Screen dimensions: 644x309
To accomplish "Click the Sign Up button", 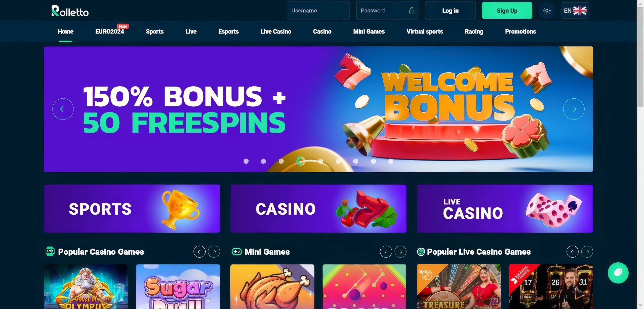I will [507, 11].
